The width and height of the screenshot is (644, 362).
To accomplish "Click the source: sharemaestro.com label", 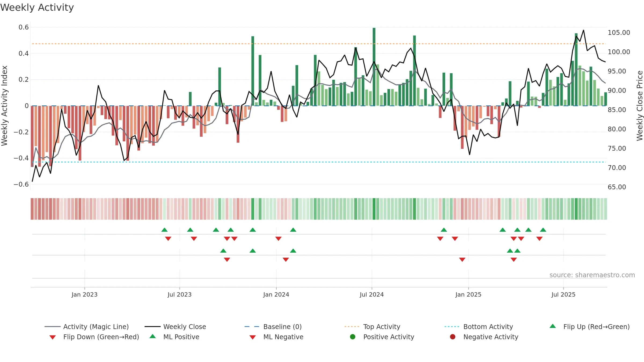I will (592, 275).
